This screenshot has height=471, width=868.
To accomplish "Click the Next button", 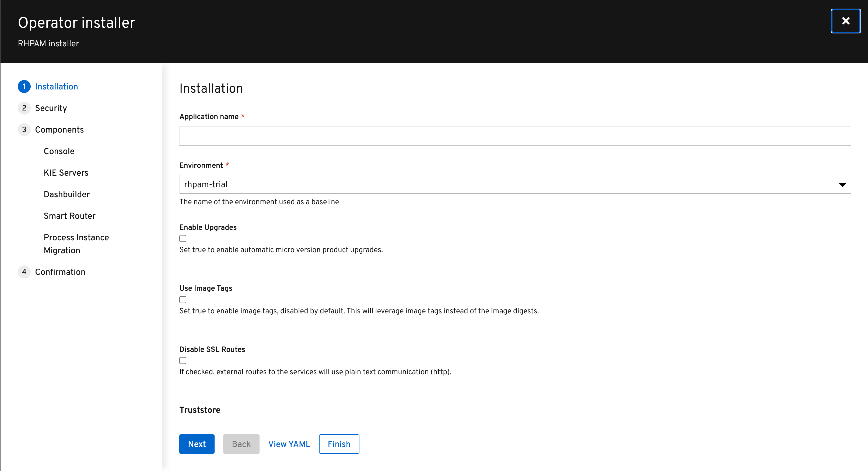I will tap(197, 444).
